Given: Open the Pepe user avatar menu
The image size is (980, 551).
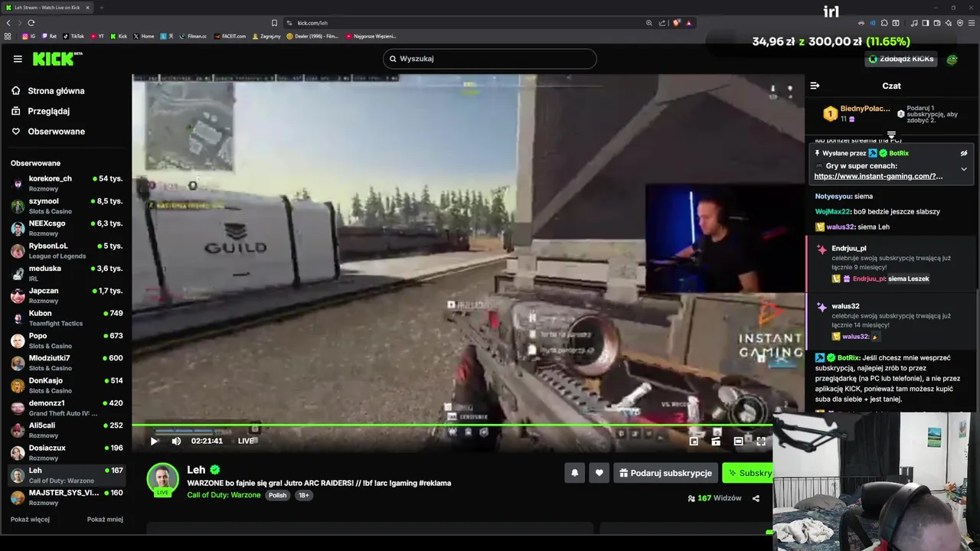Looking at the screenshot, I should tap(952, 59).
